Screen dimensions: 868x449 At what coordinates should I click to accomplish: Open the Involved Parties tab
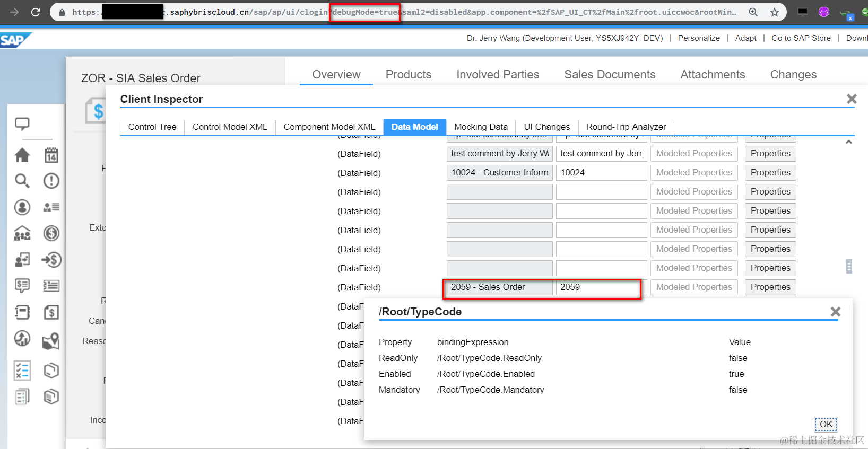pyautogui.click(x=498, y=75)
